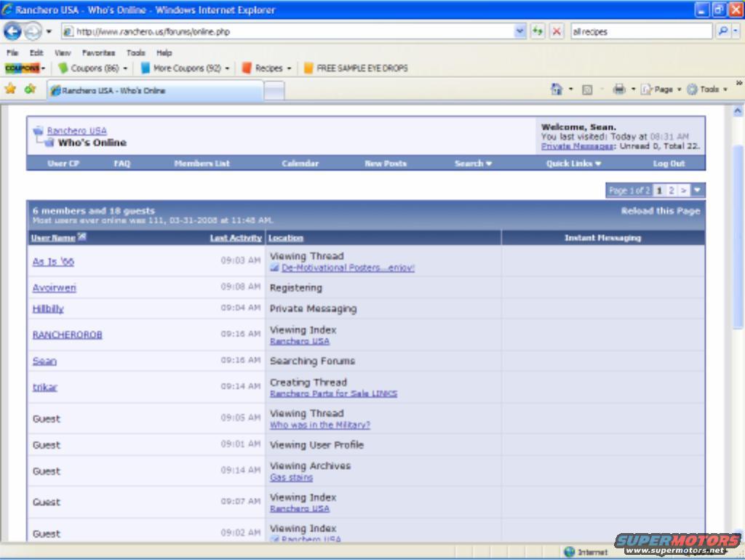Click the RANCHEROROB username link
The height and width of the screenshot is (560, 745).
point(67,335)
